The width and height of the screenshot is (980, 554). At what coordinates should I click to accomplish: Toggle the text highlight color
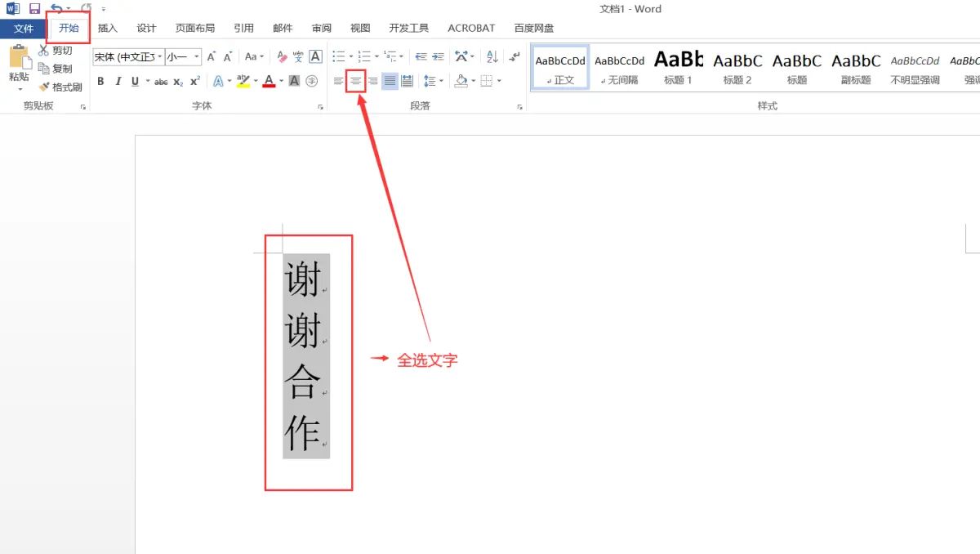pyautogui.click(x=243, y=81)
